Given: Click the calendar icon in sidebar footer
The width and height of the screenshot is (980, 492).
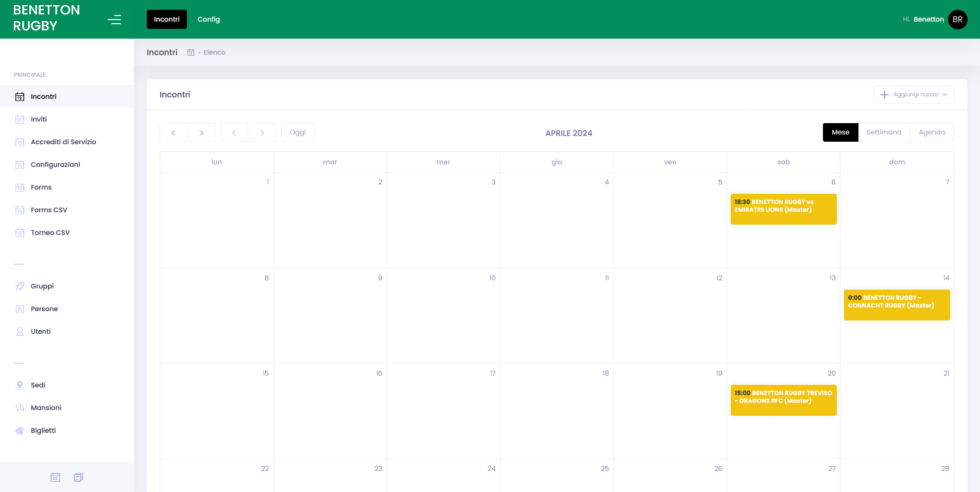Looking at the screenshot, I should [55, 477].
